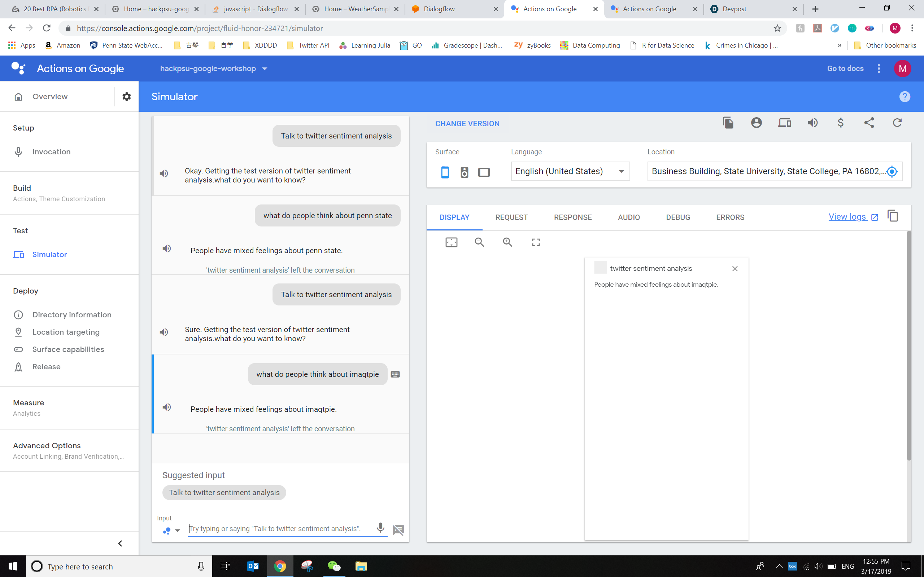
Task: Click the zoom in magnifier in Display panel
Action: 507,242
